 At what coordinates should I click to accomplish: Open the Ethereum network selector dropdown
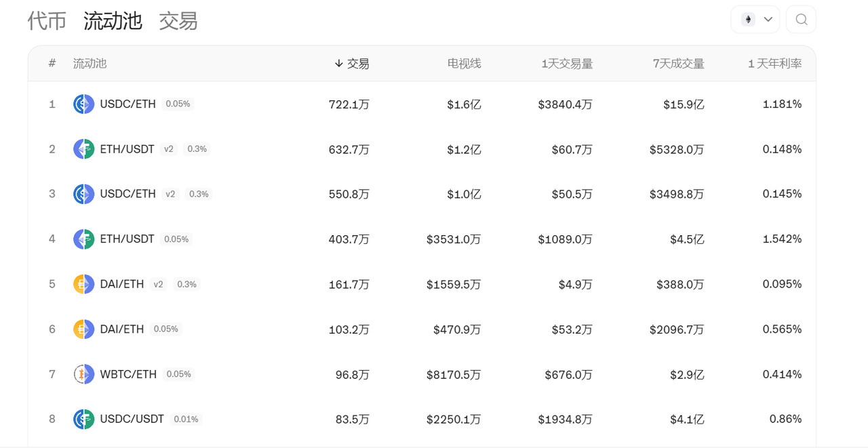pyautogui.click(x=755, y=20)
